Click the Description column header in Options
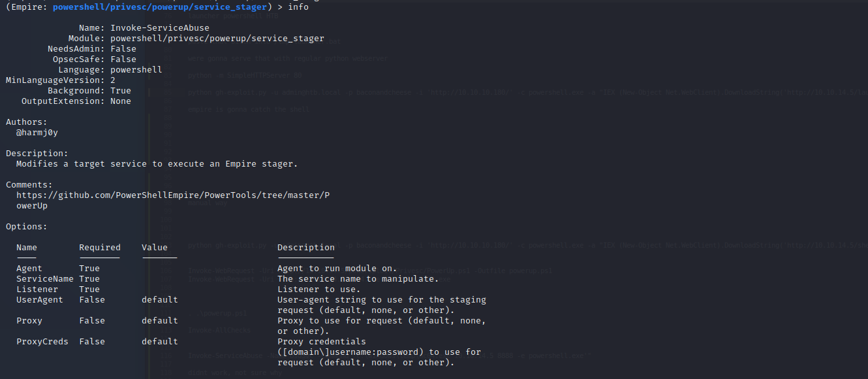The height and width of the screenshot is (379, 868). [306, 248]
